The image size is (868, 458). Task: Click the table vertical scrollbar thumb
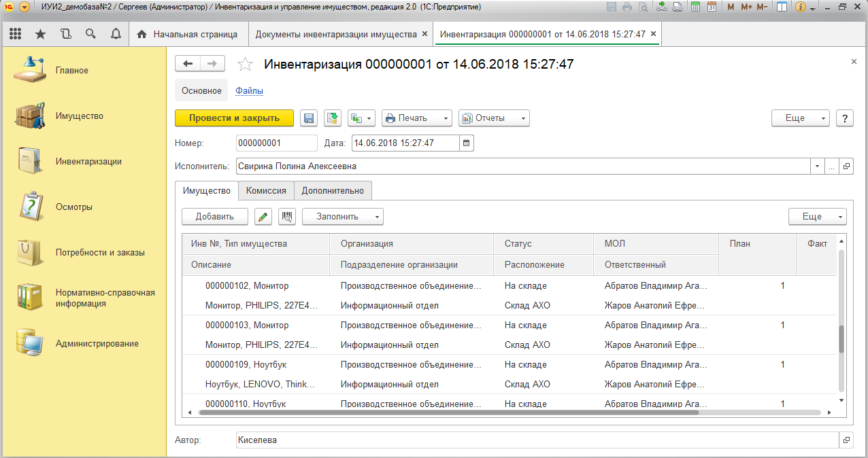click(x=841, y=339)
